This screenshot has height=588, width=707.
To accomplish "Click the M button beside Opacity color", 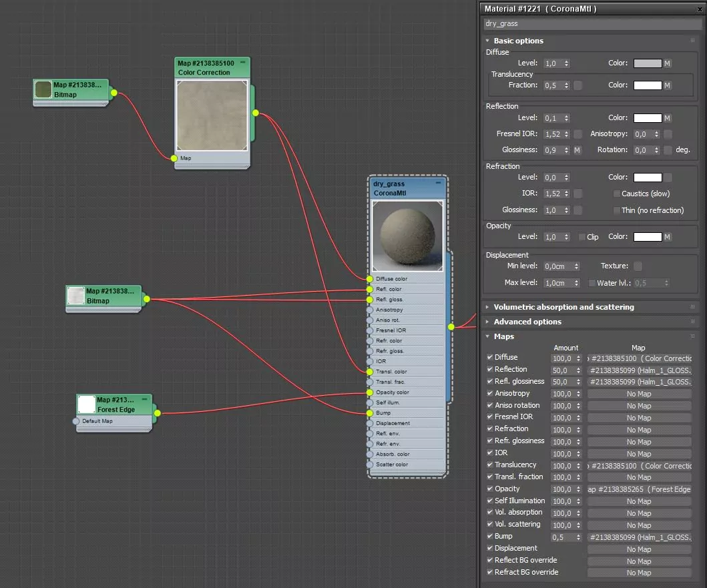I will click(x=667, y=237).
